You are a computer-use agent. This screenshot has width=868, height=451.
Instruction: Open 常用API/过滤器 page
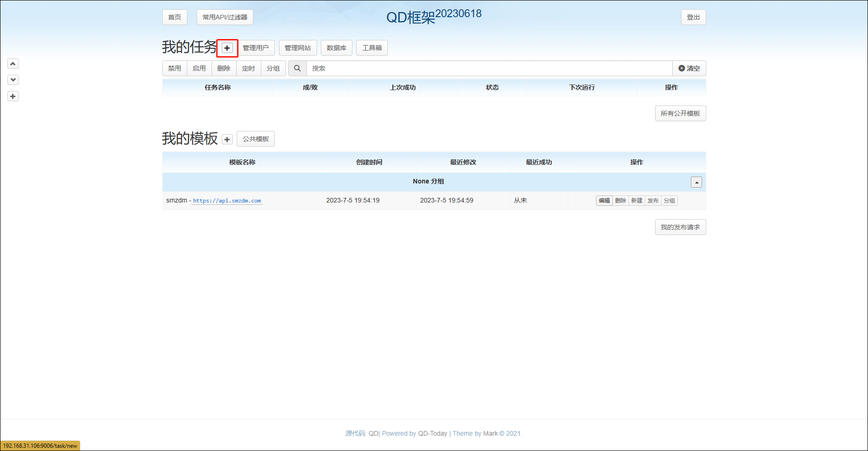point(225,17)
